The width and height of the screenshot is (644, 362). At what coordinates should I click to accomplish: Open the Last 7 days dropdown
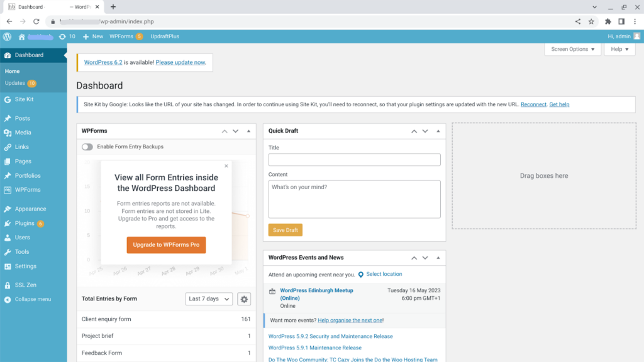click(209, 299)
